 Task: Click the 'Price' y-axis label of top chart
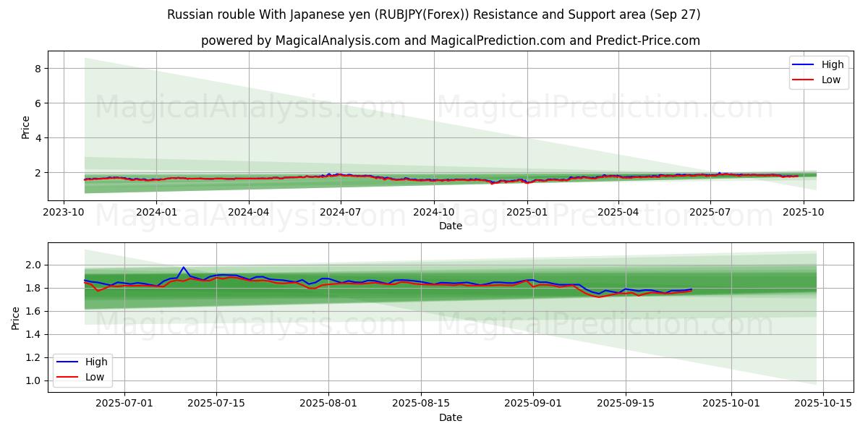pyautogui.click(x=26, y=127)
